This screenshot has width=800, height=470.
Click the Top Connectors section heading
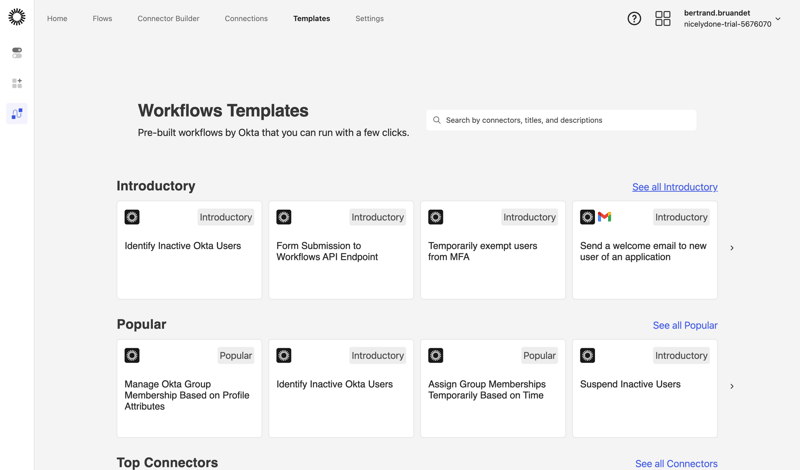pyautogui.click(x=167, y=462)
